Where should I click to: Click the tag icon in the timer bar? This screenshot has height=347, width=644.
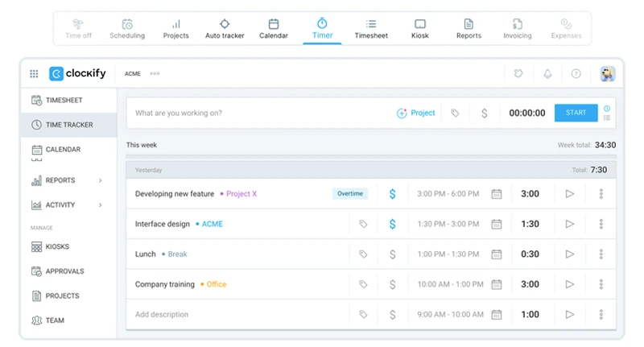click(x=455, y=113)
